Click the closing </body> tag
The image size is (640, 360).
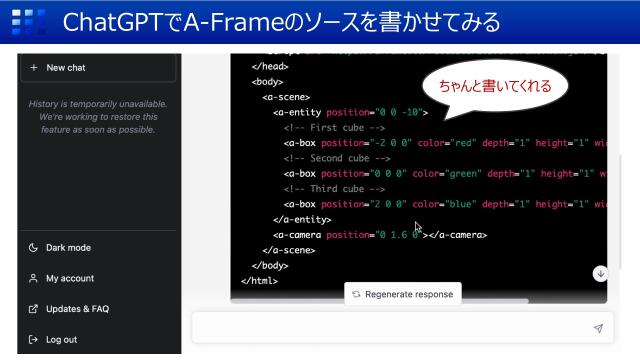(270, 266)
